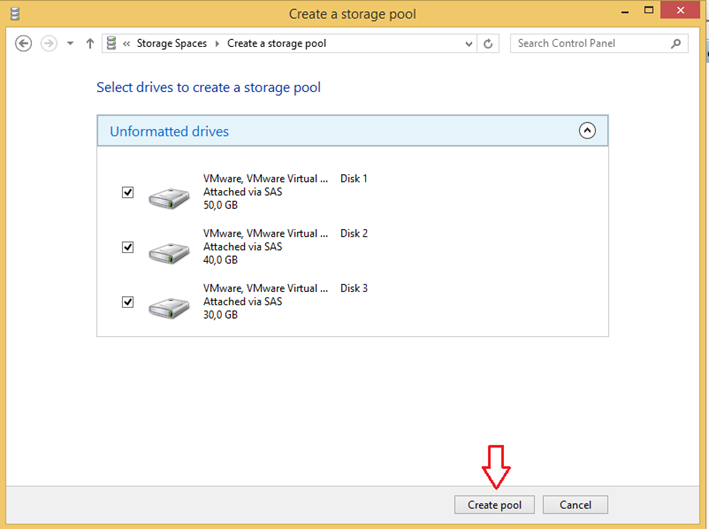Viewport: 709px width, 529px height.
Task: Toggle the Disk 3 30,0 GB checkbox
Action: tap(128, 302)
